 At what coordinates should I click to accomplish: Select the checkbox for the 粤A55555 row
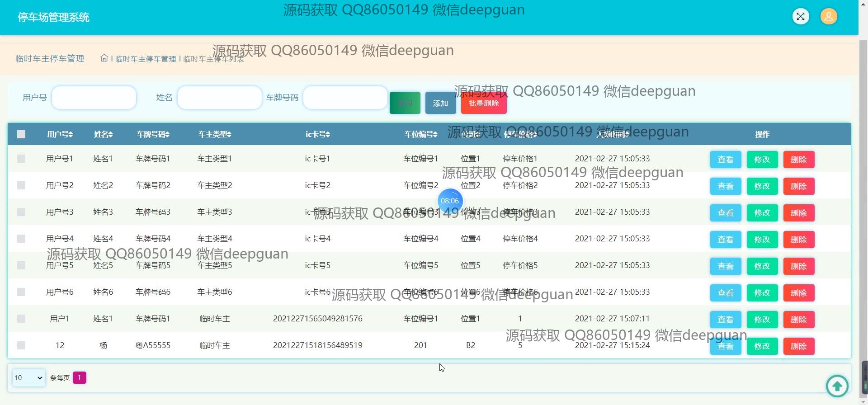[21, 345]
